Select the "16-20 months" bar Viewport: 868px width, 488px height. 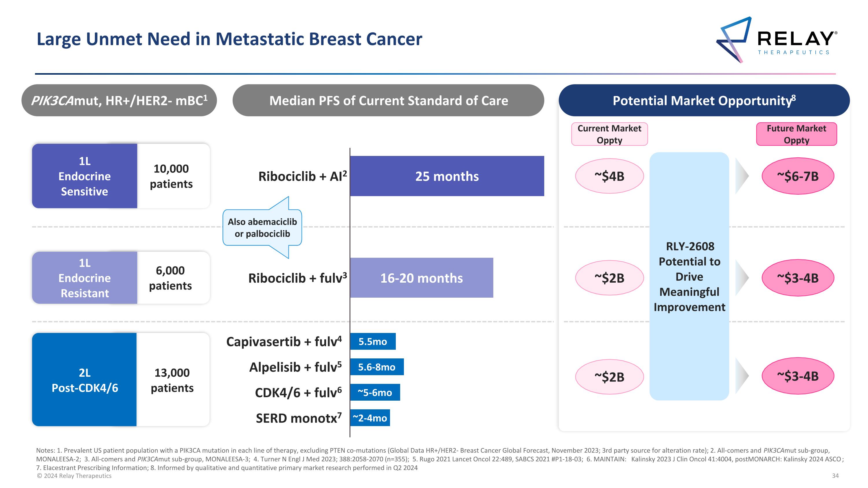[421, 278]
